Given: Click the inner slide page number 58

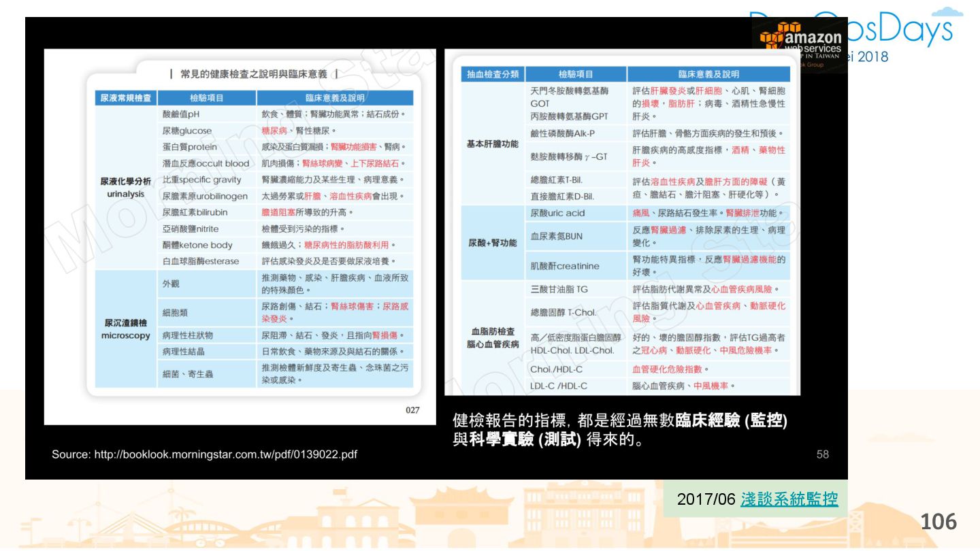Looking at the screenshot, I should pos(822,454).
